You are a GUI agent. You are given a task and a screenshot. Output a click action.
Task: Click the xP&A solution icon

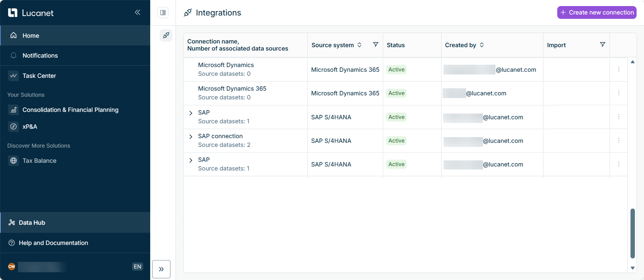point(14,127)
